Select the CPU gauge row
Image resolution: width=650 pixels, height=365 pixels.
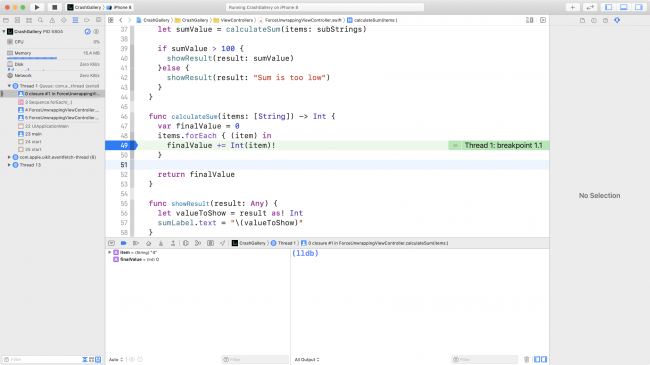click(x=52, y=42)
